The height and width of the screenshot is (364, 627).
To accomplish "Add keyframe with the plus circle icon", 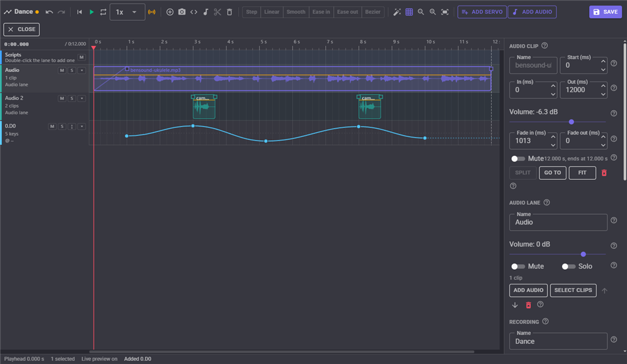I will (x=170, y=12).
